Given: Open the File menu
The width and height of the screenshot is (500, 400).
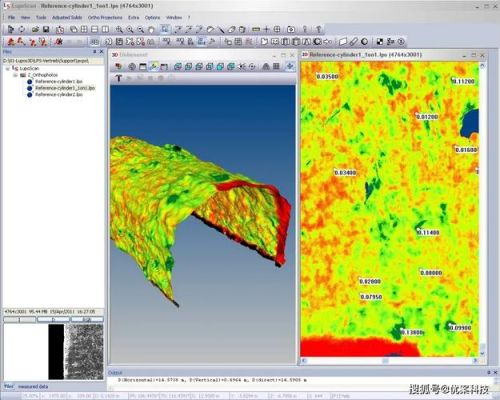Looking at the screenshot, I should click(11, 17).
